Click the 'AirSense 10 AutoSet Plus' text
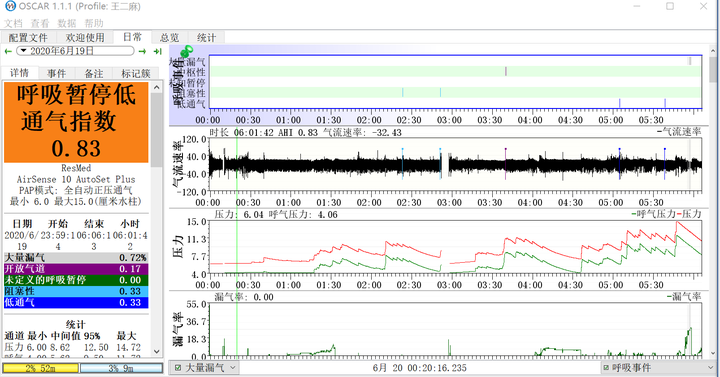The image size is (720, 377). (76, 179)
